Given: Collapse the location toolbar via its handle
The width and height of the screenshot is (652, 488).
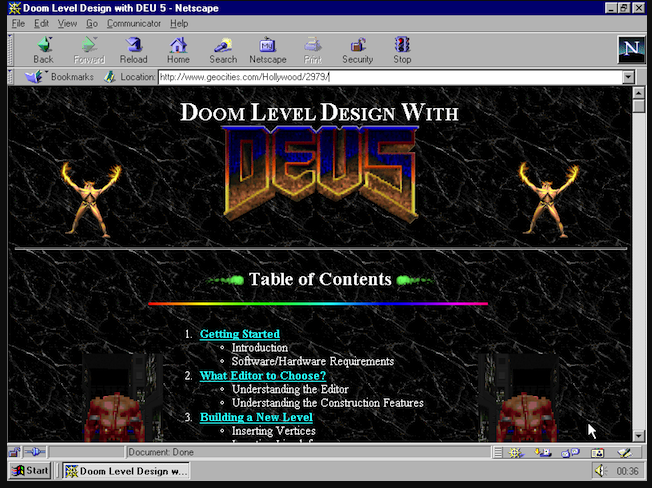Looking at the screenshot, I should pyautogui.click(x=10, y=77).
